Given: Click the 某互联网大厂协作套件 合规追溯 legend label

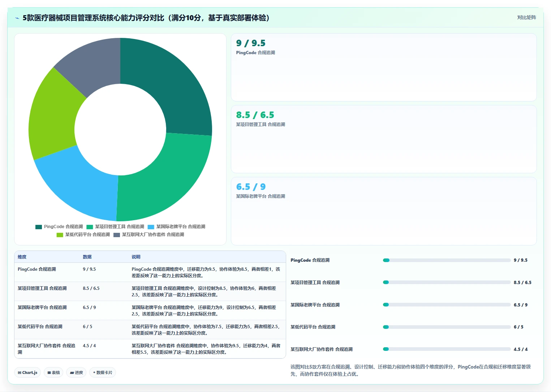Looking at the screenshot, I should coord(153,235).
